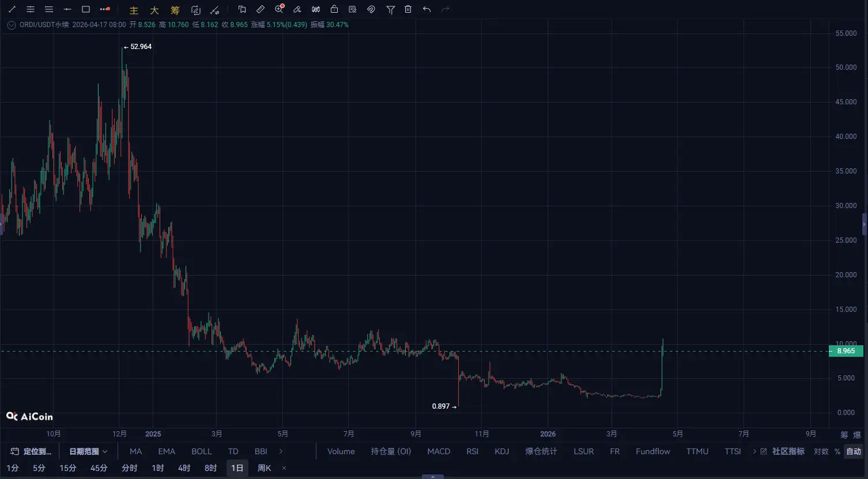Toggle the EMA indicator

pyautogui.click(x=167, y=451)
